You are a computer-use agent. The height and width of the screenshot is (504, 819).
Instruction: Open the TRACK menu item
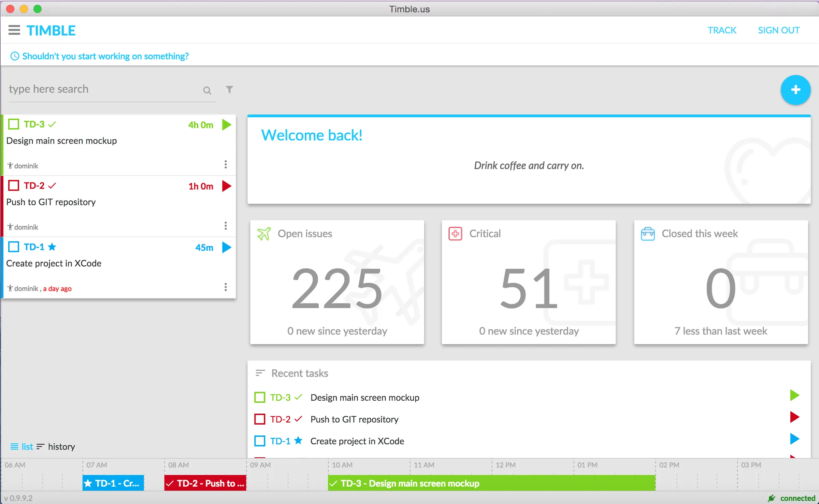[x=722, y=30]
